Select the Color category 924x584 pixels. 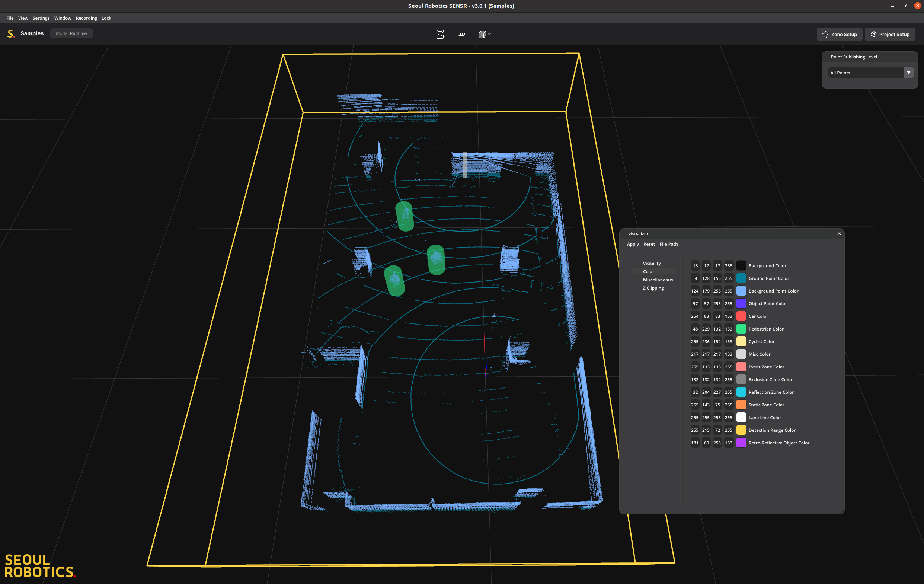tap(649, 271)
